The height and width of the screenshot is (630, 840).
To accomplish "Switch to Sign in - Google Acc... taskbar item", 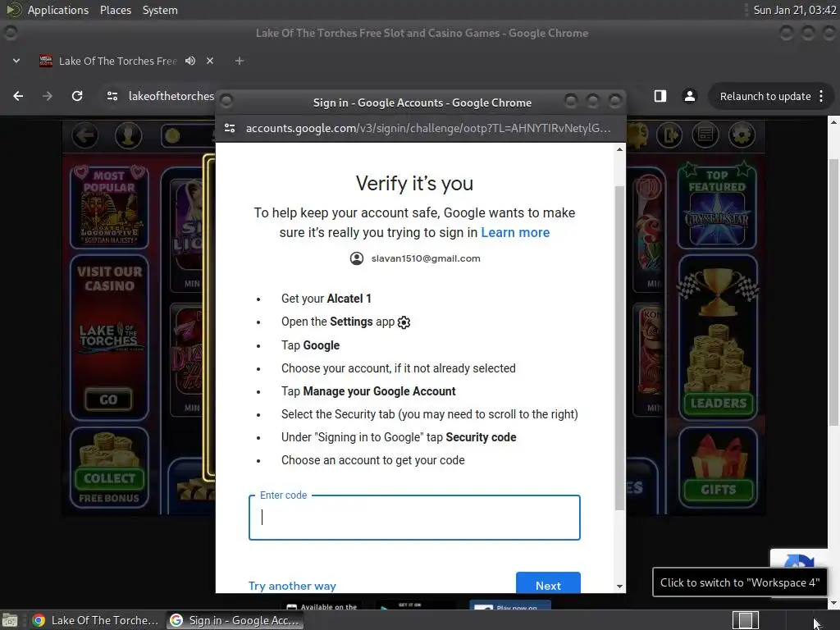I will point(235,620).
